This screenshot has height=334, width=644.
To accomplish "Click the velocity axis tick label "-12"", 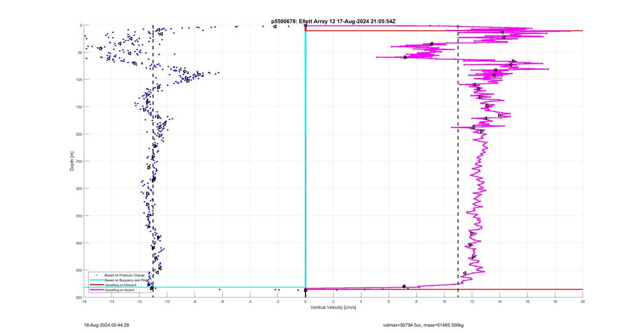I will (139, 302).
